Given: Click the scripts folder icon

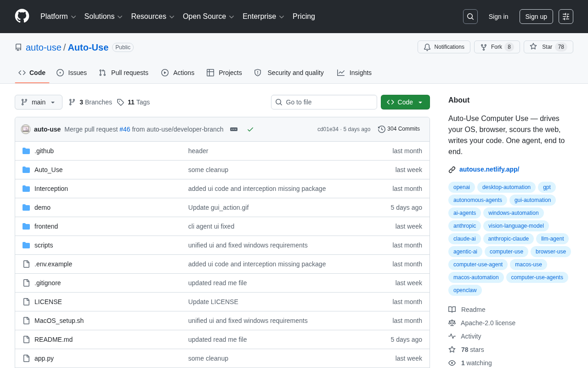Looking at the screenshot, I should point(26,245).
